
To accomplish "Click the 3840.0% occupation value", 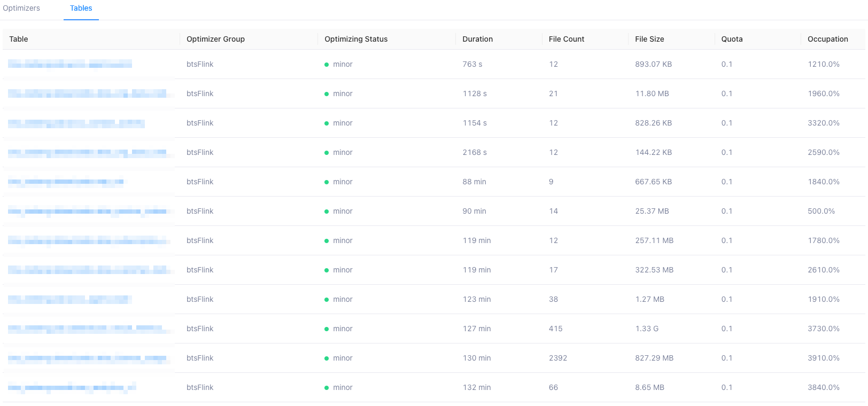I will click(x=824, y=387).
